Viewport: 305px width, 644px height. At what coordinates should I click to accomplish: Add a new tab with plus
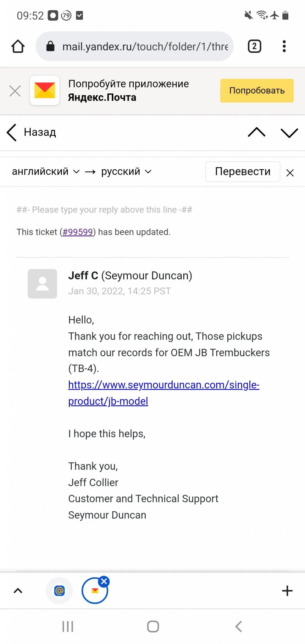click(x=287, y=591)
